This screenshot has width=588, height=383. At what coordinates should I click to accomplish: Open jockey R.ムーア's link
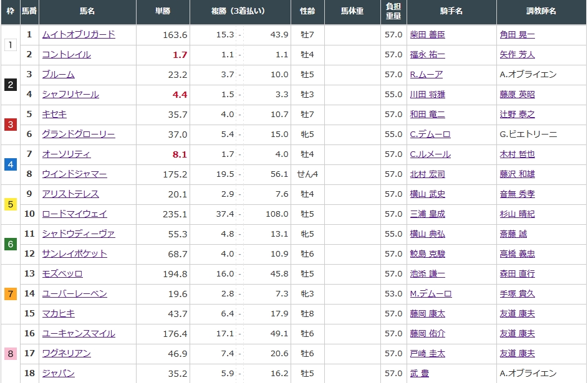point(427,75)
